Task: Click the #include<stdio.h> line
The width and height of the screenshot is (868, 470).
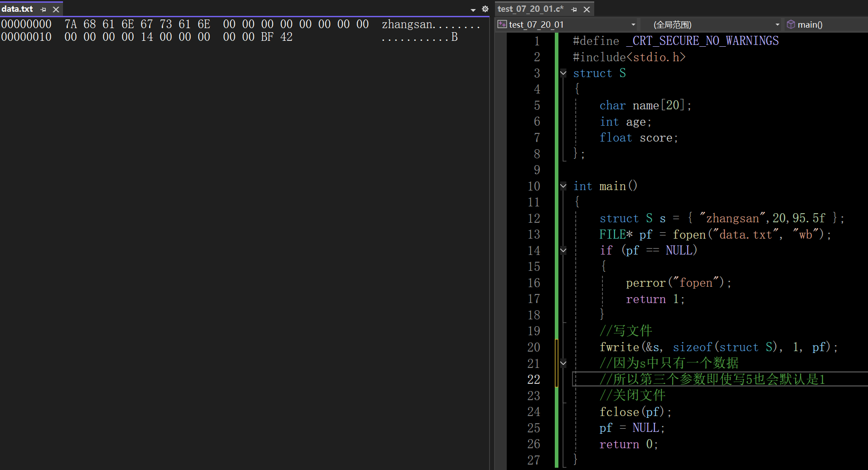Action: tap(629, 58)
